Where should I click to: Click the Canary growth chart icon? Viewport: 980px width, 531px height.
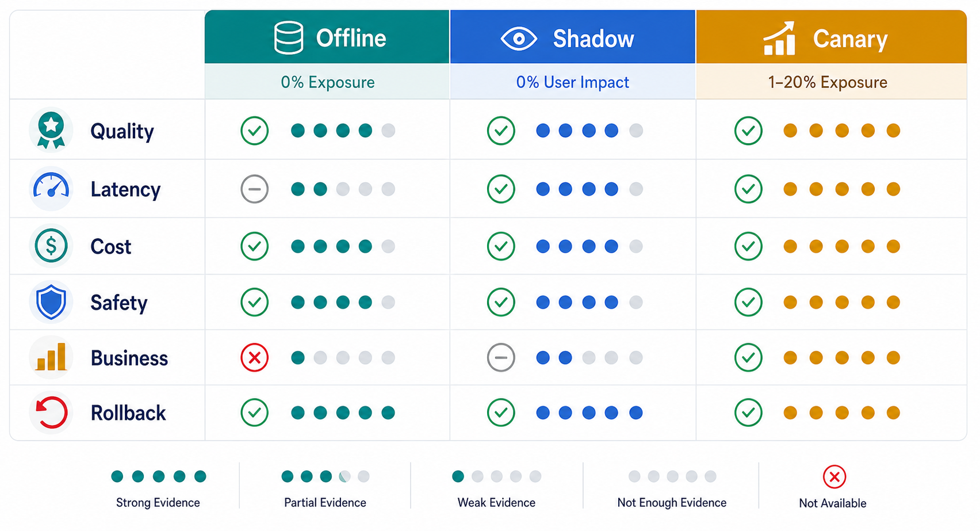pos(779,38)
